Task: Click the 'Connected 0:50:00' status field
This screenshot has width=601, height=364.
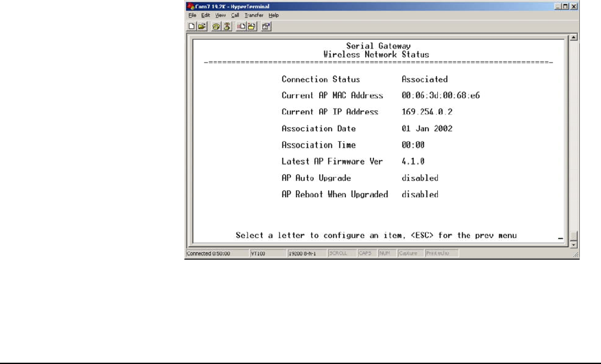Action: [217, 254]
